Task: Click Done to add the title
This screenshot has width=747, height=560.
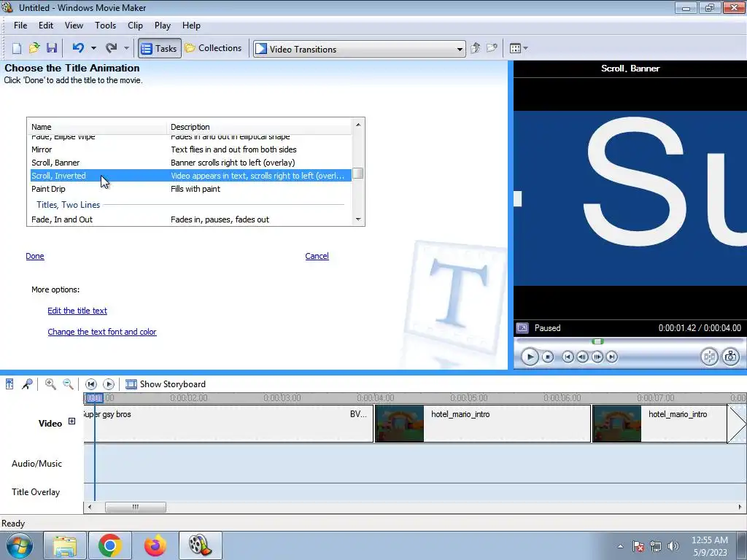Action: tap(35, 256)
